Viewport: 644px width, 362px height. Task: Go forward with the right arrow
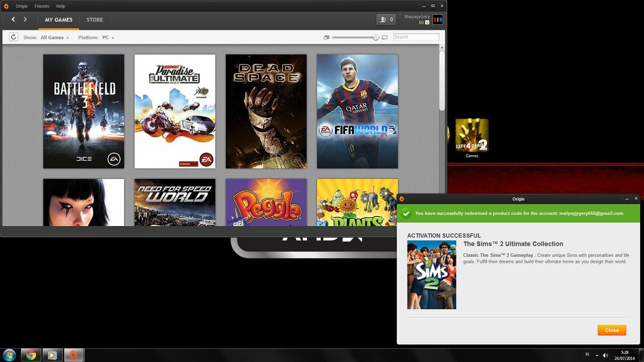pos(25,20)
